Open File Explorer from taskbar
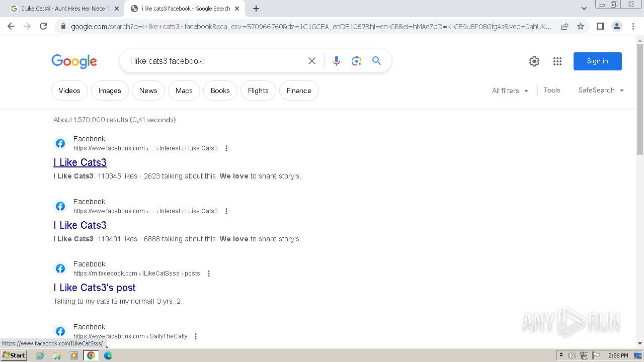The image size is (644, 362). click(57, 355)
